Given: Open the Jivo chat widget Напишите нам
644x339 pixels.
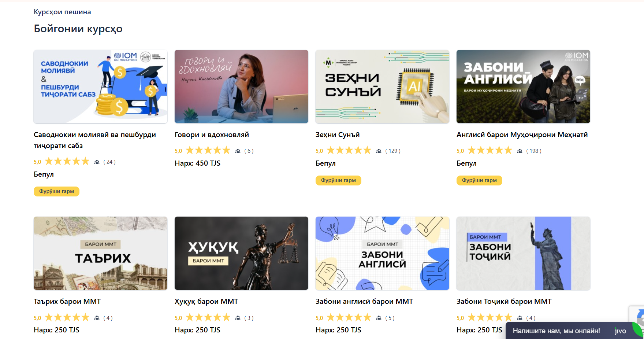Looking at the screenshot, I should click(x=556, y=331).
